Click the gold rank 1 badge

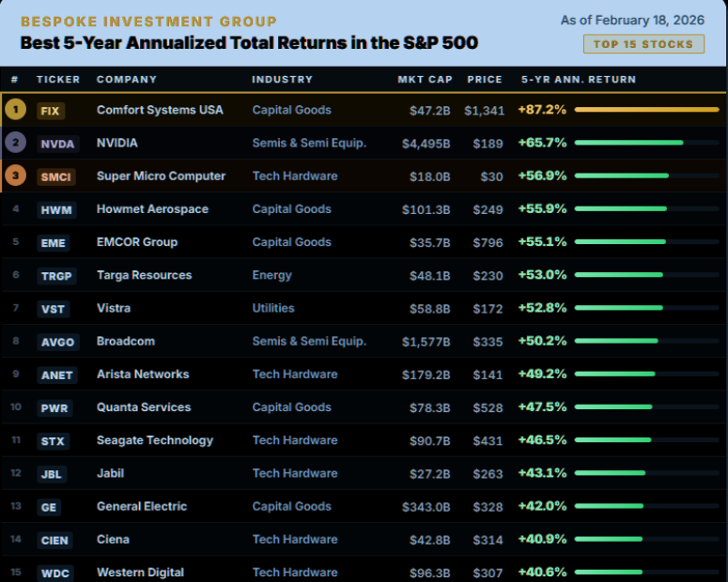coord(15,110)
